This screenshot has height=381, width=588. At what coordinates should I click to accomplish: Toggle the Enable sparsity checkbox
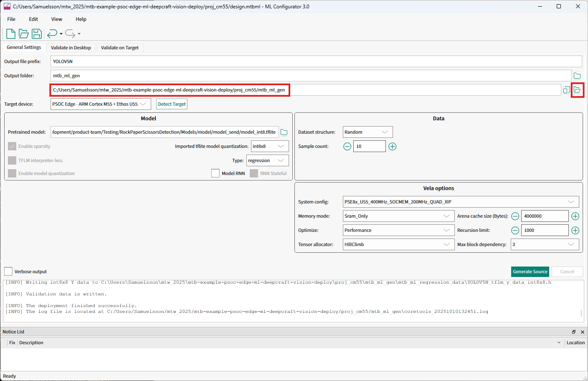point(12,146)
